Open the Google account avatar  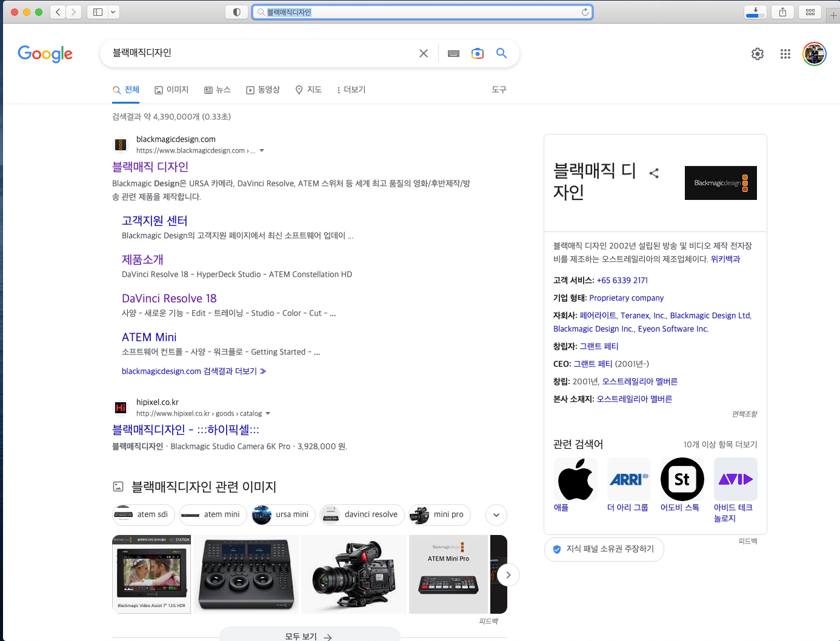point(815,54)
